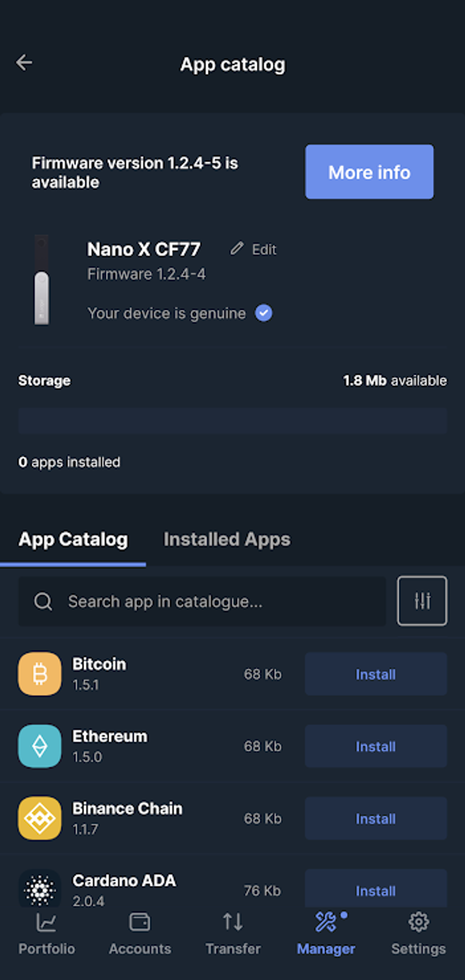Click More info about firmware 1.2.4-5
This screenshot has width=465, height=980.
(369, 172)
